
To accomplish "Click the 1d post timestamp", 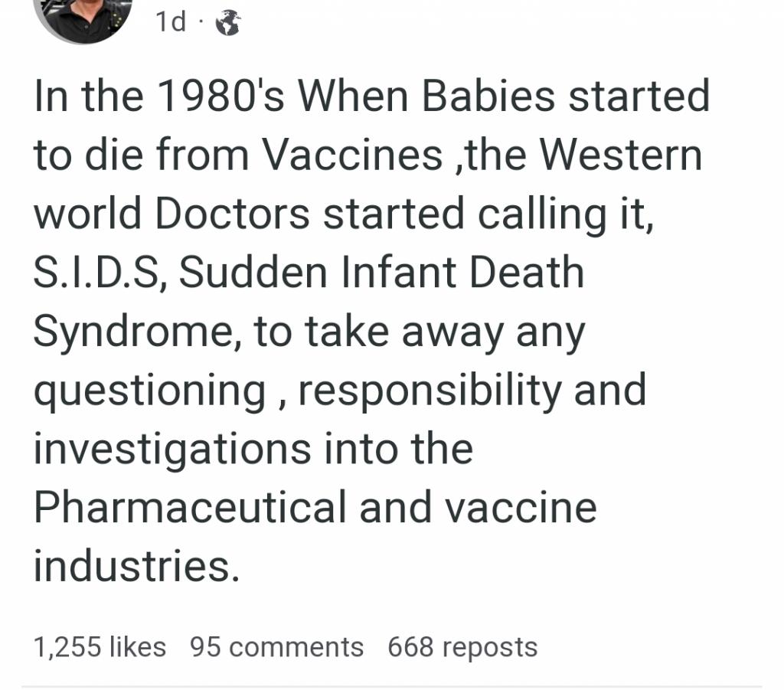I will (171, 23).
